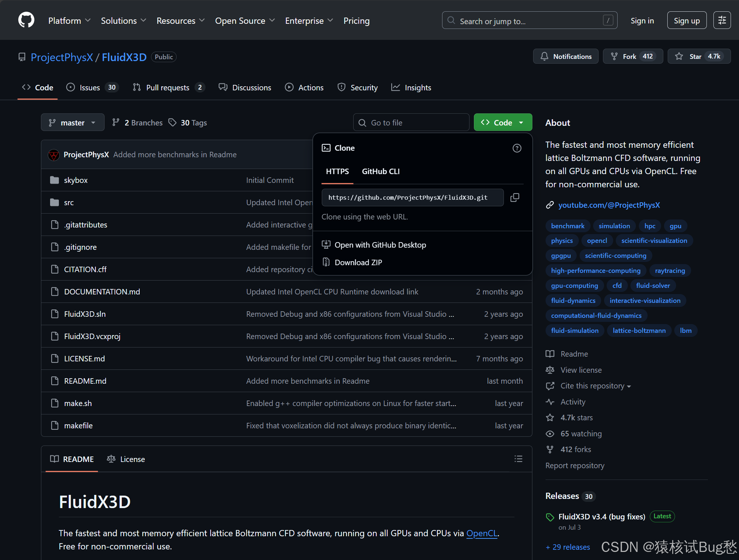
Task: Click the ProjectPhysX avatar in commit row
Action: 54,155
